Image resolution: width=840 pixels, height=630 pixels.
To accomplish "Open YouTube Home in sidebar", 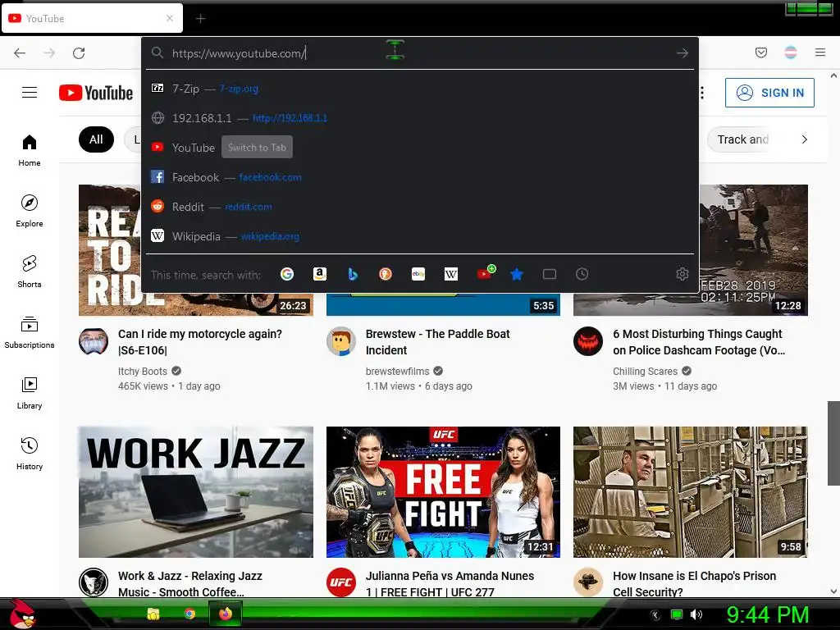I will [30, 151].
